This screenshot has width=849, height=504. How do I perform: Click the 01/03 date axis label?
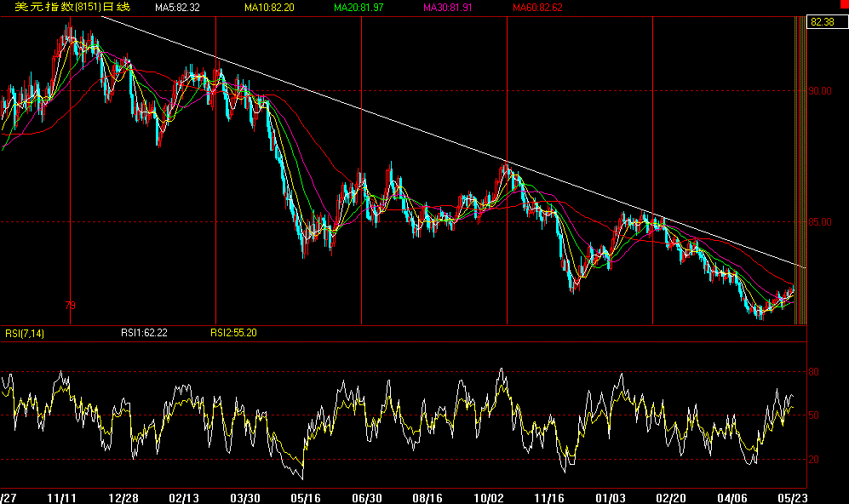[611, 498]
